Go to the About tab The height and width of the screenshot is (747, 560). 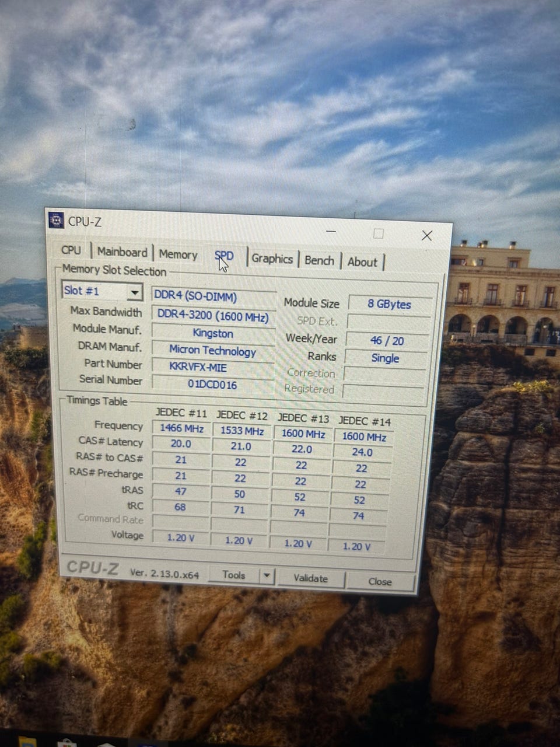tap(362, 262)
